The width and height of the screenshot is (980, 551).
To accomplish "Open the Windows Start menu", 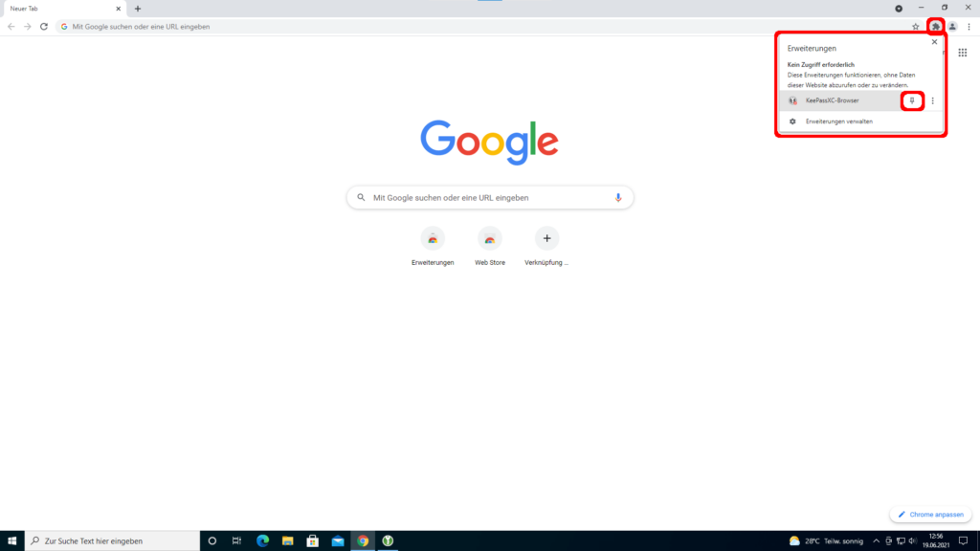I will (x=11, y=541).
